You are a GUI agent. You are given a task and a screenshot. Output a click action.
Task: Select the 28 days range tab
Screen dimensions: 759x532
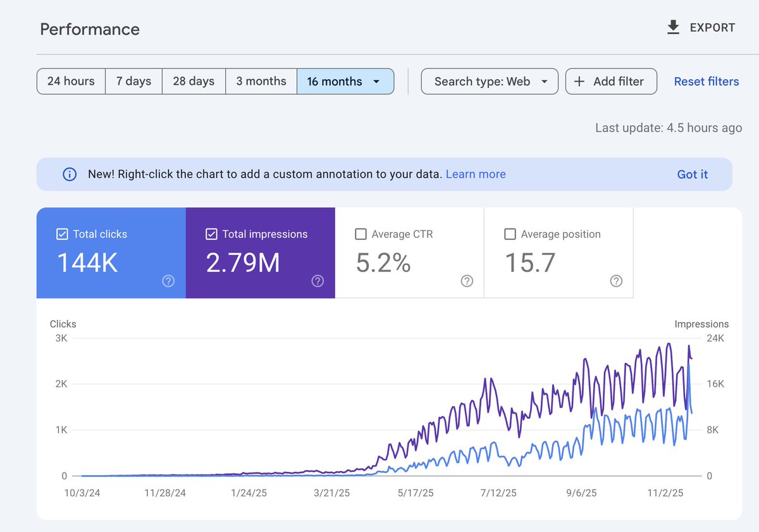pos(194,82)
